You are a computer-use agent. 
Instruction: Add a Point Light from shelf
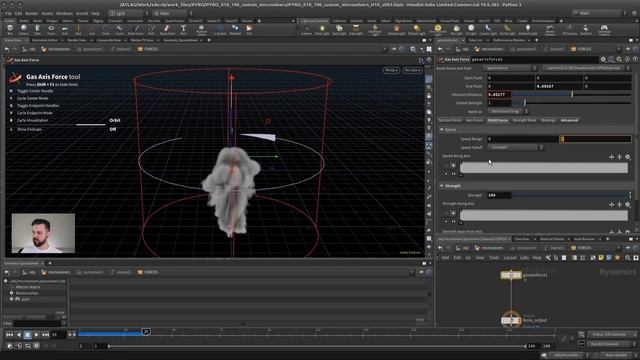[x=322, y=29]
